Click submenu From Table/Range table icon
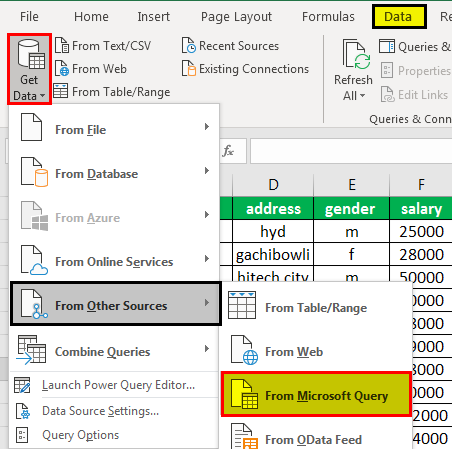The height and width of the screenshot is (449, 452). (242, 305)
